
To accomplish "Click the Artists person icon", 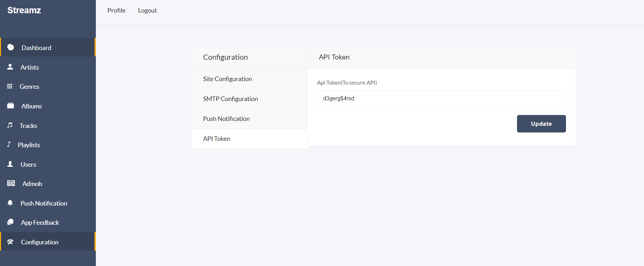I will tap(10, 67).
